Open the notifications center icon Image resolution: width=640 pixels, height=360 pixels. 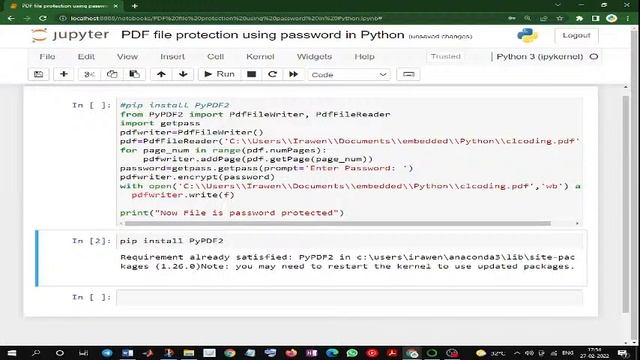pyautogui.click(x=623, y=353)
